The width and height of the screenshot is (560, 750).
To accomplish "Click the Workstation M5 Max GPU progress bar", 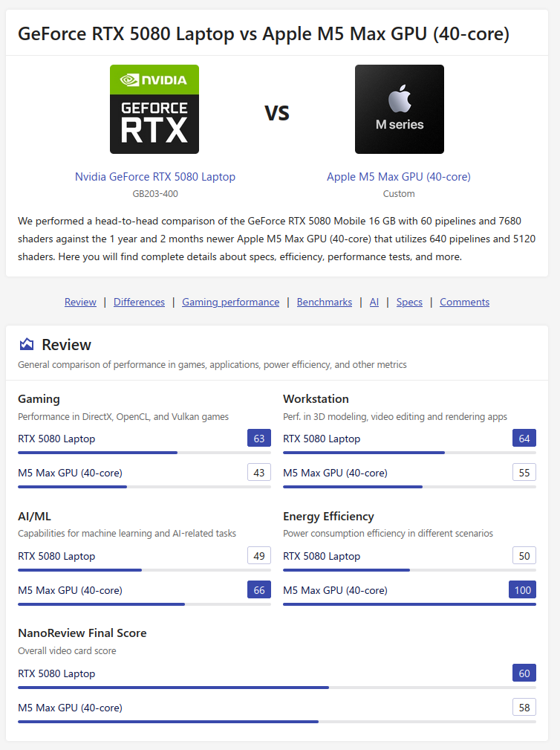I will (409, 487).
